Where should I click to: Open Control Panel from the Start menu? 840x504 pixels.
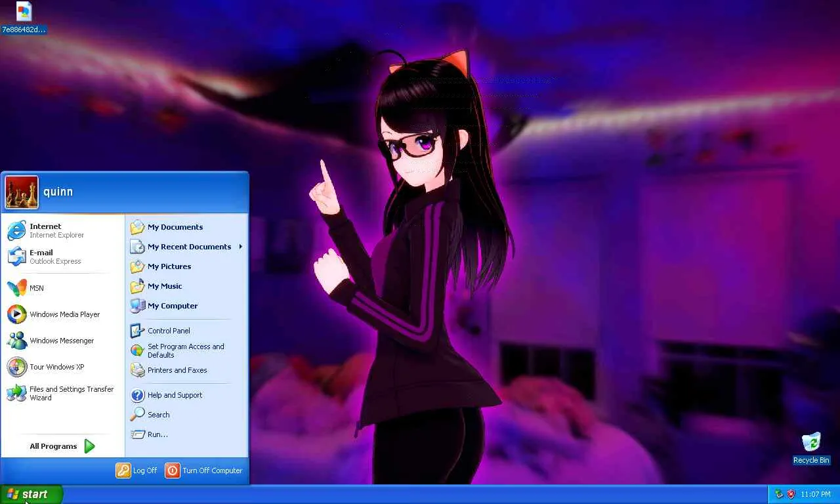186,331
